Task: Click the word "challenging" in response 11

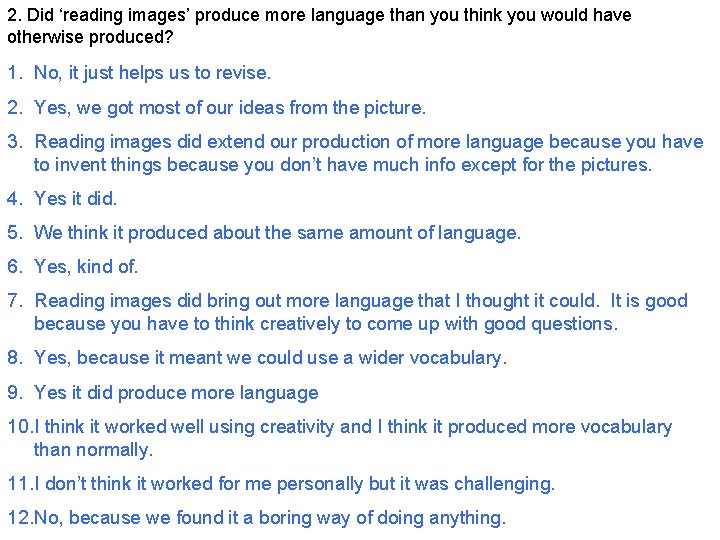Action: (x=503, y=484)
